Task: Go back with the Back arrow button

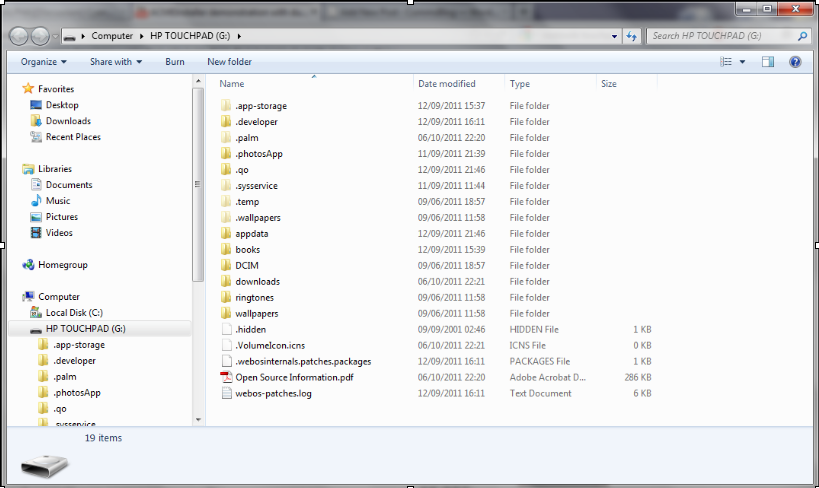Action: pos(19,36)
